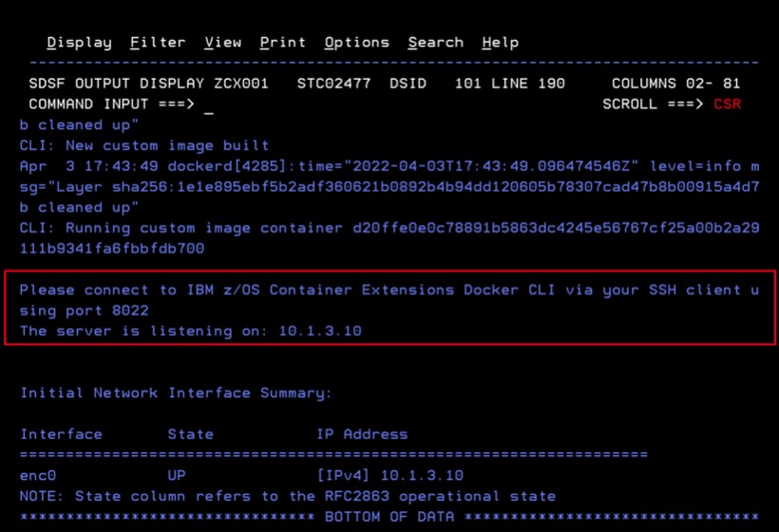Click the '111b9341fa6fbbfdb700' container ID line
This screenshot has width=779, height=532.
point(112,248)
